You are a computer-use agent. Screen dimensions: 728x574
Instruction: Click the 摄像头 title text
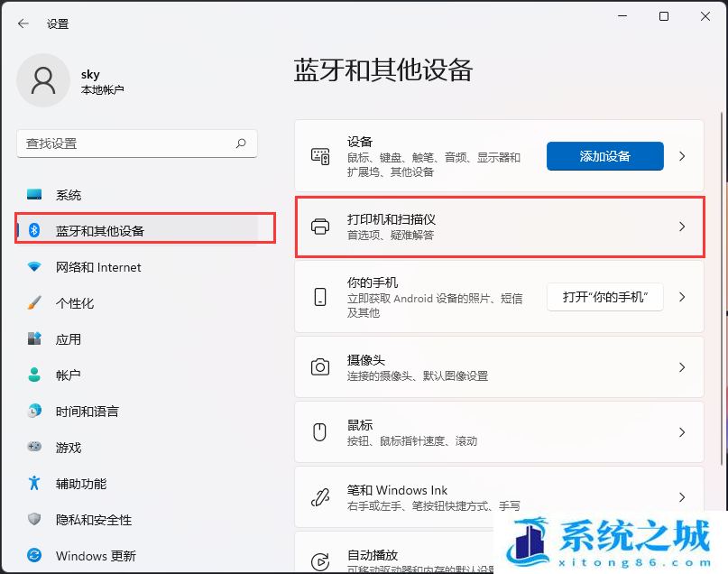(x=366, y=360)
